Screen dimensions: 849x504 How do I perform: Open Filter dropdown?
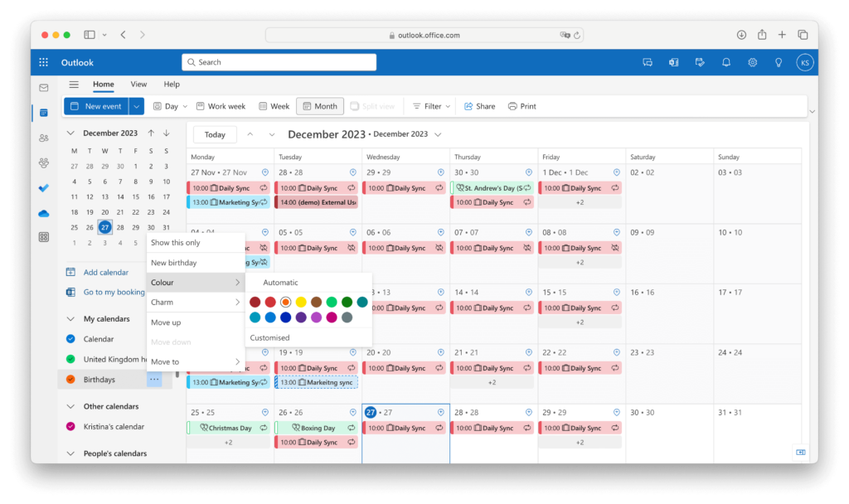pyautogui.click(x=431, y=106)
